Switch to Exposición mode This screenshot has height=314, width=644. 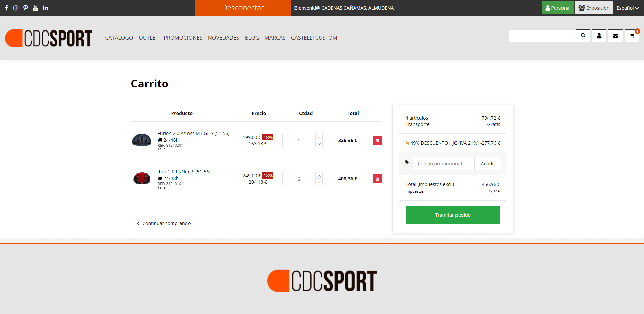(594, 8)
